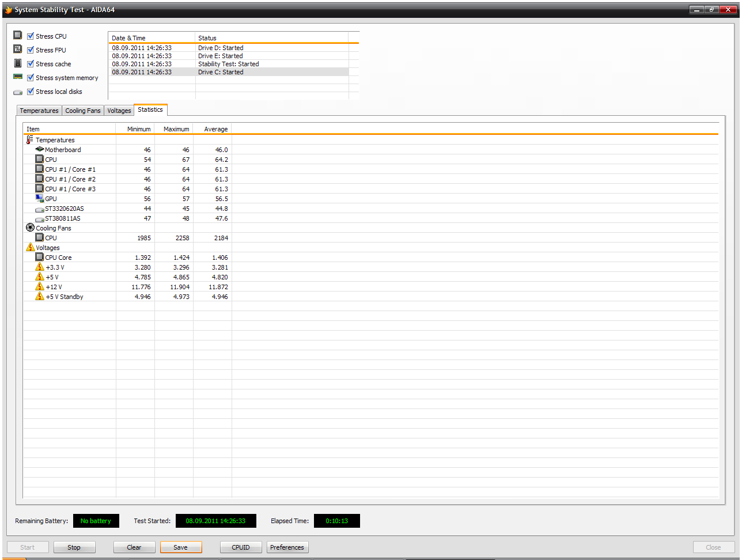742x560 pixels.
Task: Click the CPU Core voltage icon
Action: pyautogui.click(x=40, y=258)
